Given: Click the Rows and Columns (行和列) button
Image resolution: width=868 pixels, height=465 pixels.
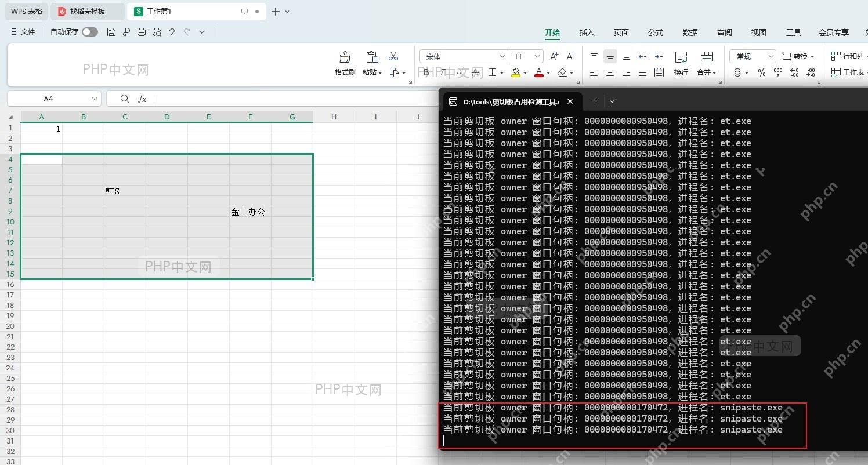Looking at the screenshot, I should tap(848, 56).
